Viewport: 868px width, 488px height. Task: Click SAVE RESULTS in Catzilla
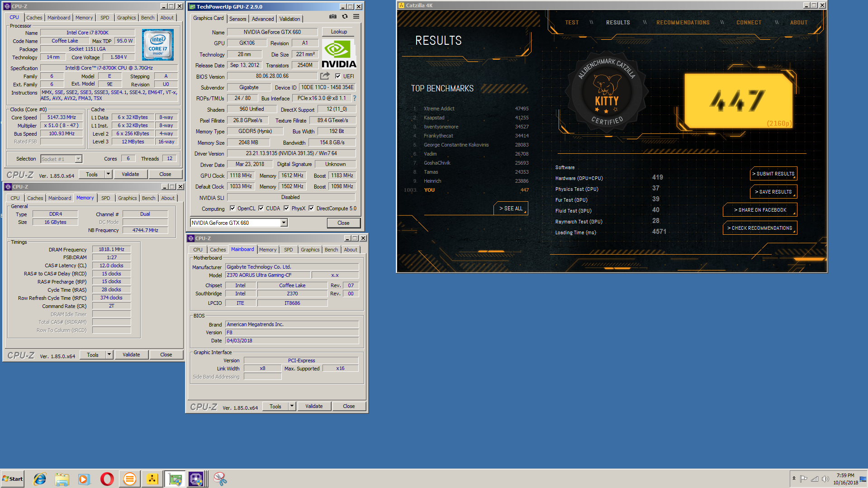773,192
